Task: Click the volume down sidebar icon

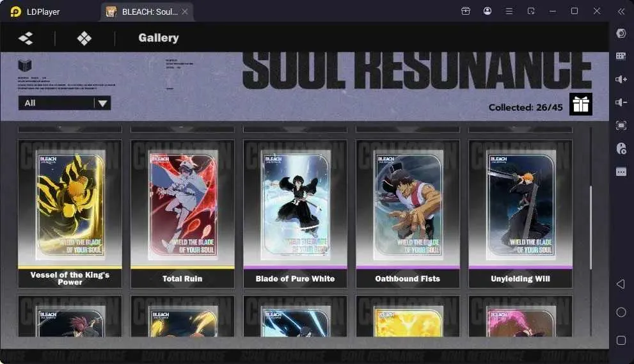Action: pyautogui.click(x=621, y=102)
